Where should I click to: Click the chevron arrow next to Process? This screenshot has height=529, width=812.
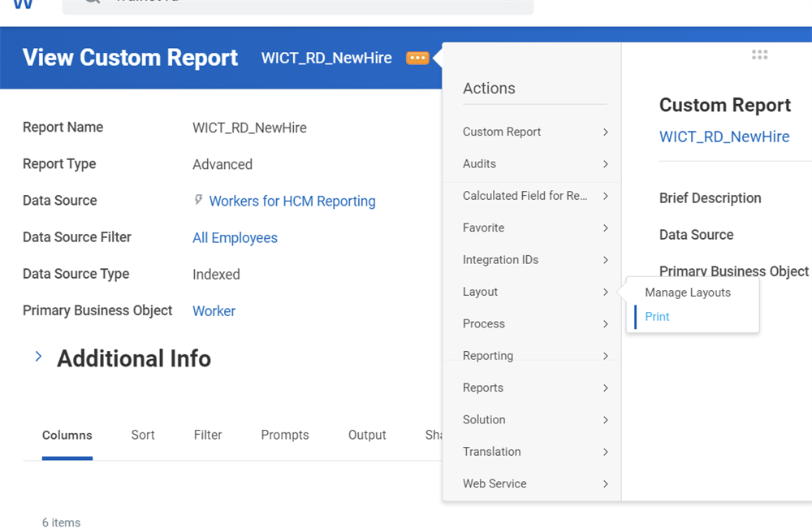(606, 324)
